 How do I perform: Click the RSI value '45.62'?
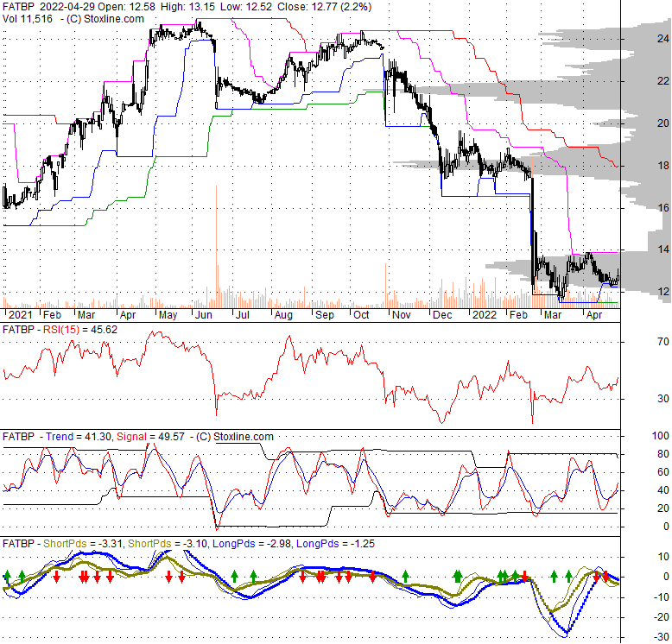point(104,330)
